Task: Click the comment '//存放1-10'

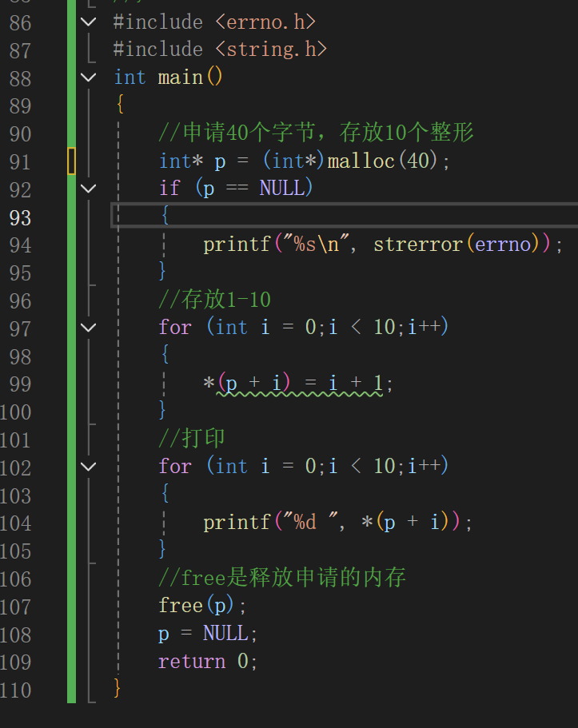Action: [215, 300]
